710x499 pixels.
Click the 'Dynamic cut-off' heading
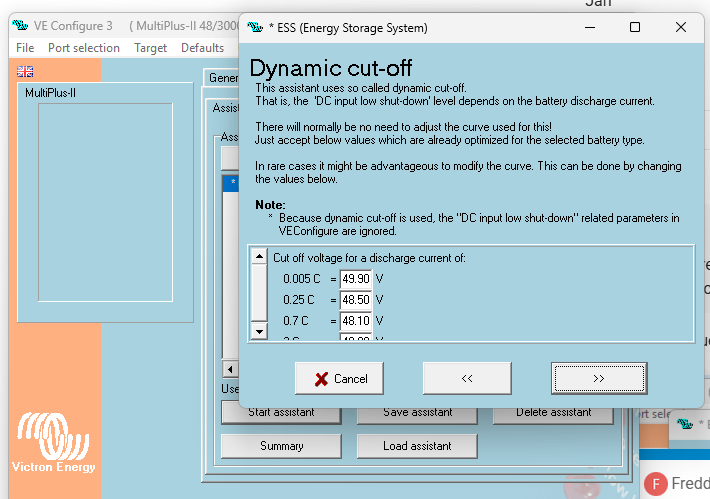click(x=331, y=68)
